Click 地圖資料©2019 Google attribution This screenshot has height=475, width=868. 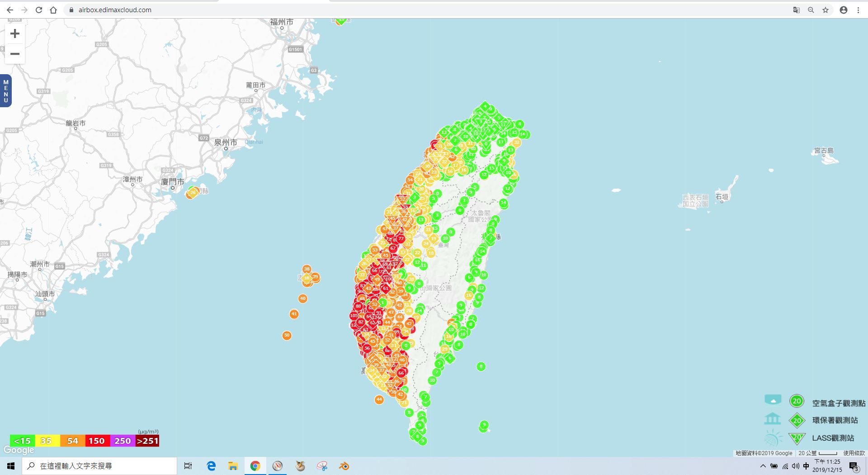tap(764, 453)
